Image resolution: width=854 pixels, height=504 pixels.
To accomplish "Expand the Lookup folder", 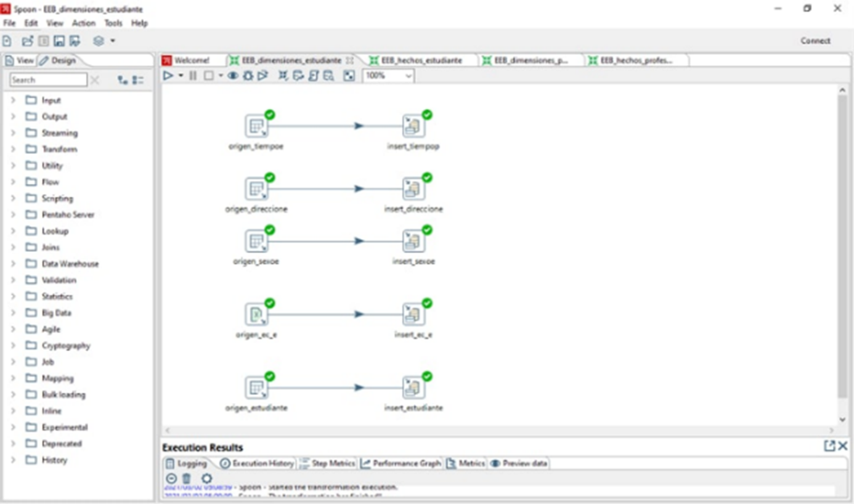I will 13,231.
